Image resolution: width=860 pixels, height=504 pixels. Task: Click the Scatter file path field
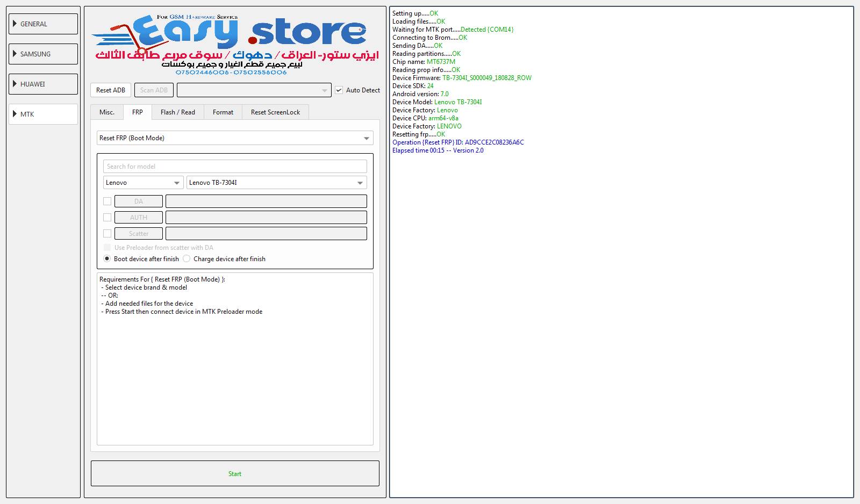pyautogui.click(x=266, y=234)
